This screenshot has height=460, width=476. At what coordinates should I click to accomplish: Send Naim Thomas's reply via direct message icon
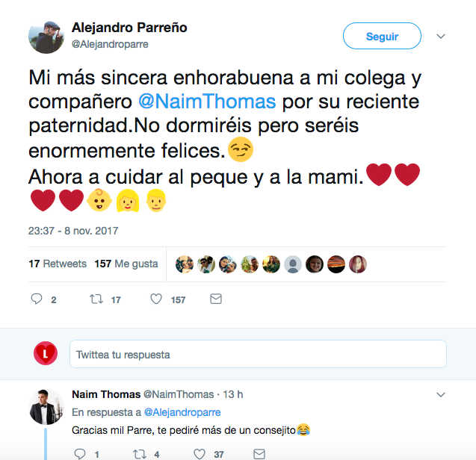[259, 453]
